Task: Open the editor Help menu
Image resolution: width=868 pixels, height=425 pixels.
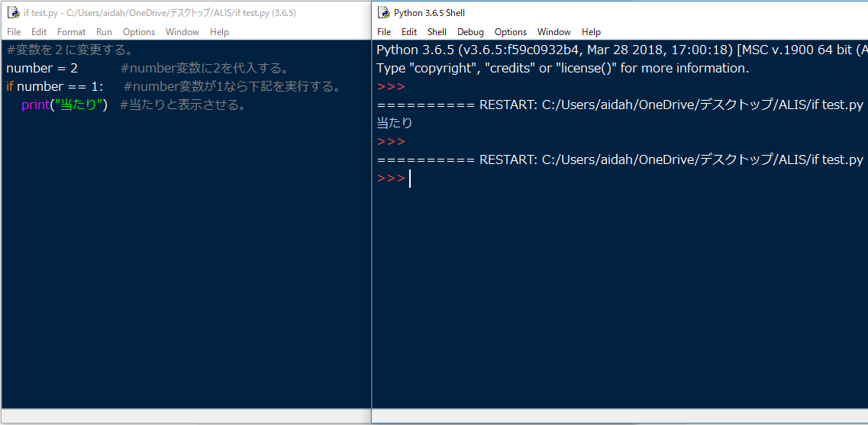Action: [x=220, y=32]
